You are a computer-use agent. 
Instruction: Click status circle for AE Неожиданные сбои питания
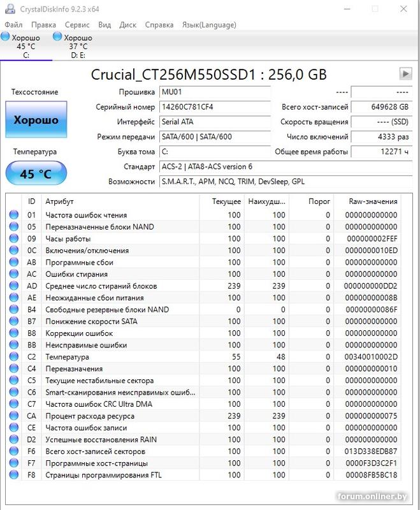(x=14, y=297)
